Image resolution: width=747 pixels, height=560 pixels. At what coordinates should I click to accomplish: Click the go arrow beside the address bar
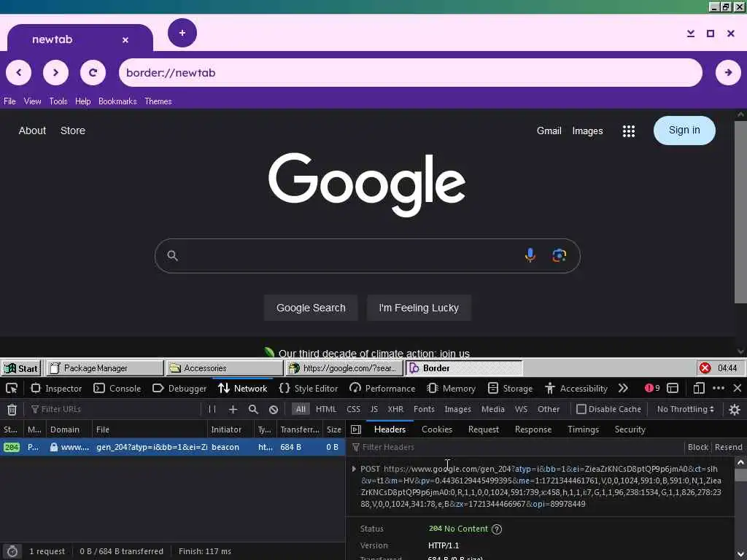[x=728, y=72]
